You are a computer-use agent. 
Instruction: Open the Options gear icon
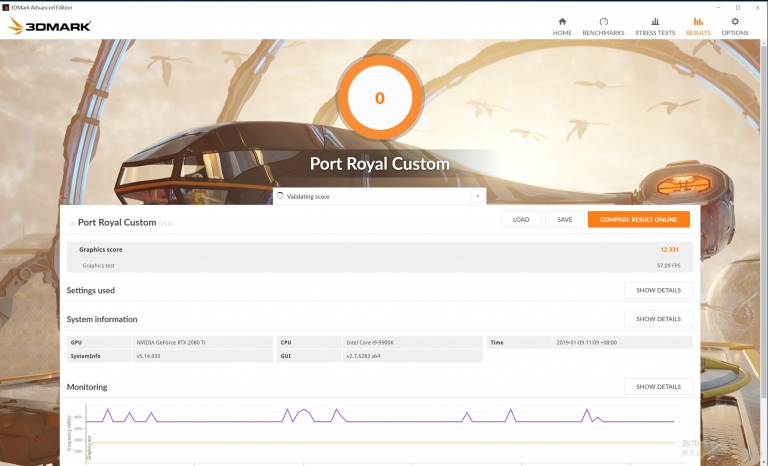[x=735, y=22]
